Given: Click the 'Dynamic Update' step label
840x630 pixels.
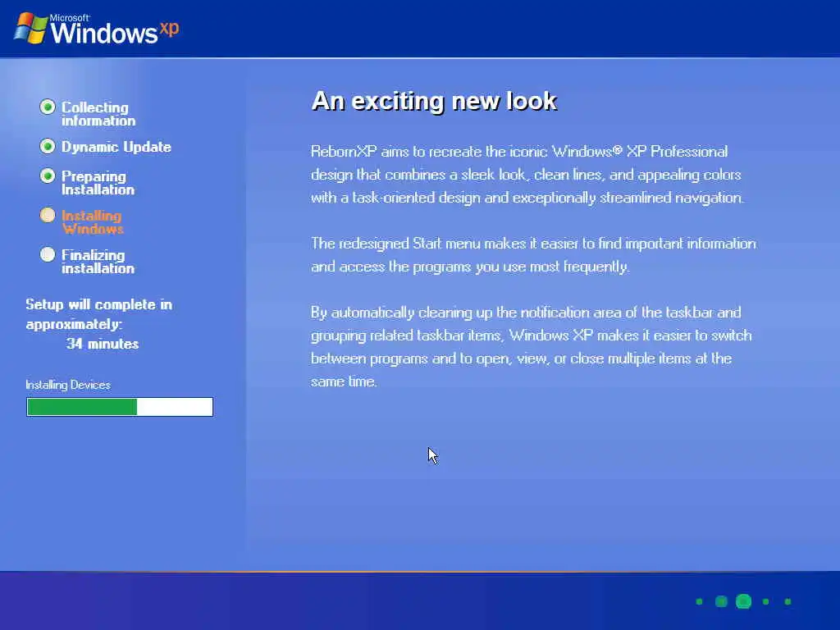Looking at the screenshot, I should [x=116, y=147].
